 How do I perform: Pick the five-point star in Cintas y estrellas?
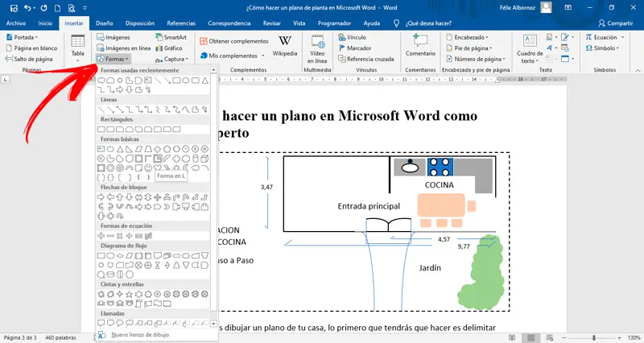coord(130,294)
